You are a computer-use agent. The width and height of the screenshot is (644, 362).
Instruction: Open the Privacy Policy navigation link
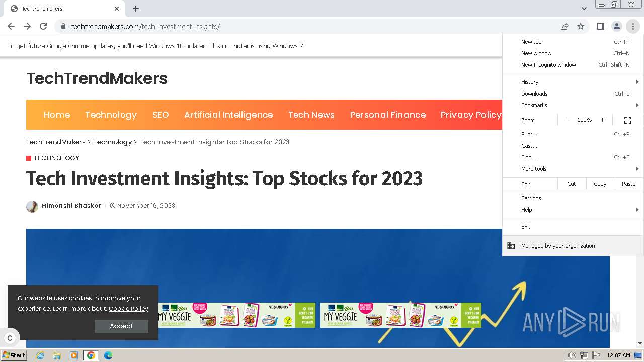(471, 115)
